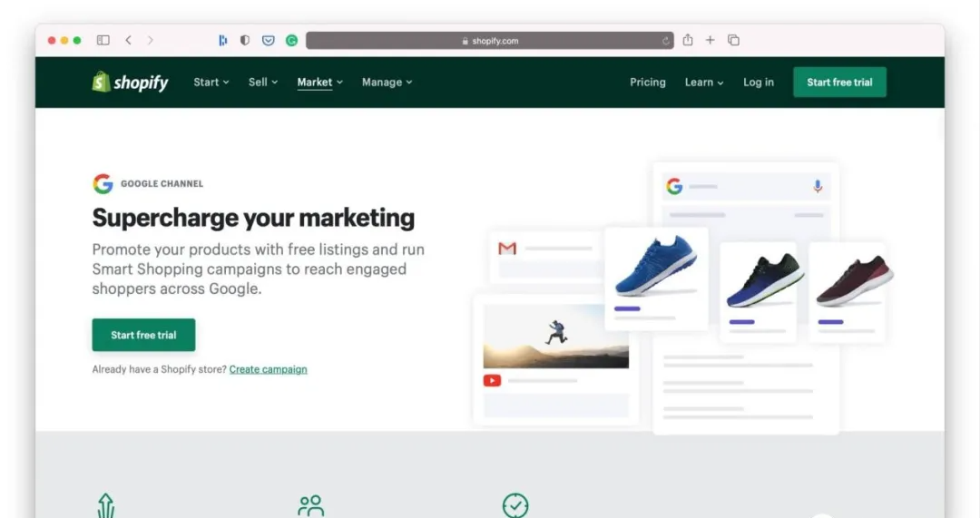The height and width of the screenshot is (518, 980).
Task: Select the maroon sneaker product card
Action: [848, 292]
